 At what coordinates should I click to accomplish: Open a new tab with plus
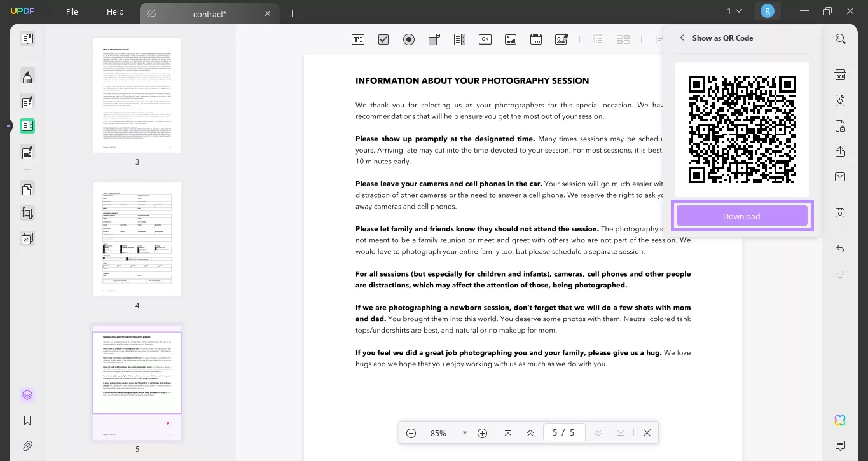click(x=293, y=13)
